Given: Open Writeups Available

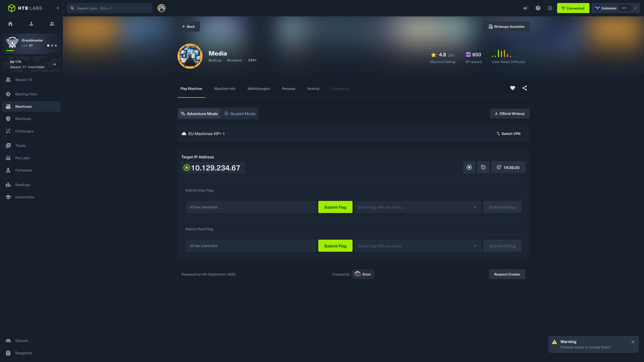Looking at the screenshot, I should click(x=506, y=26).
